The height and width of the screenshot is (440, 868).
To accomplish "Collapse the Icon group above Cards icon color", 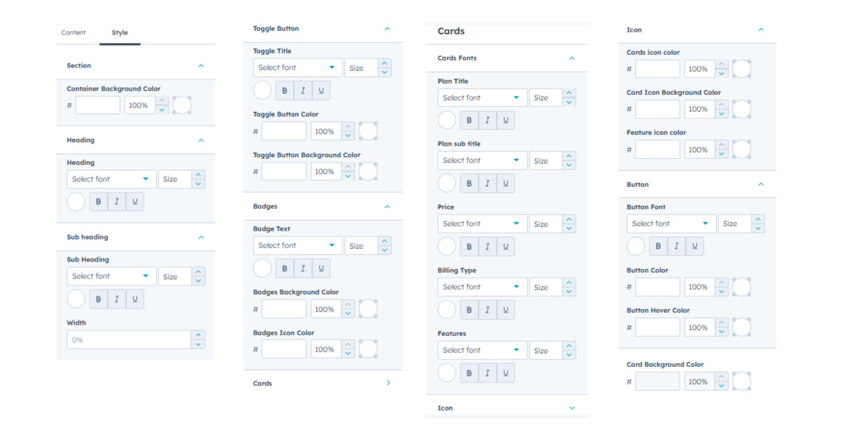I will point(760,30).
